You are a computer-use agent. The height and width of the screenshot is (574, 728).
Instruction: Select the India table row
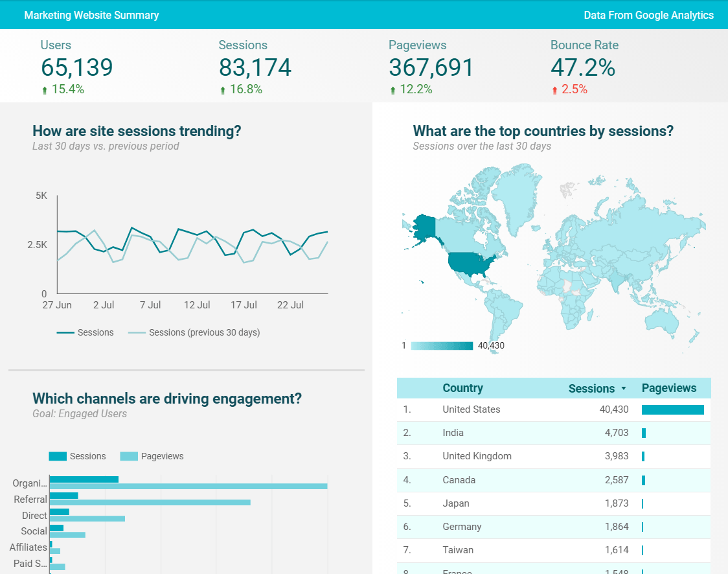(553, 433)
